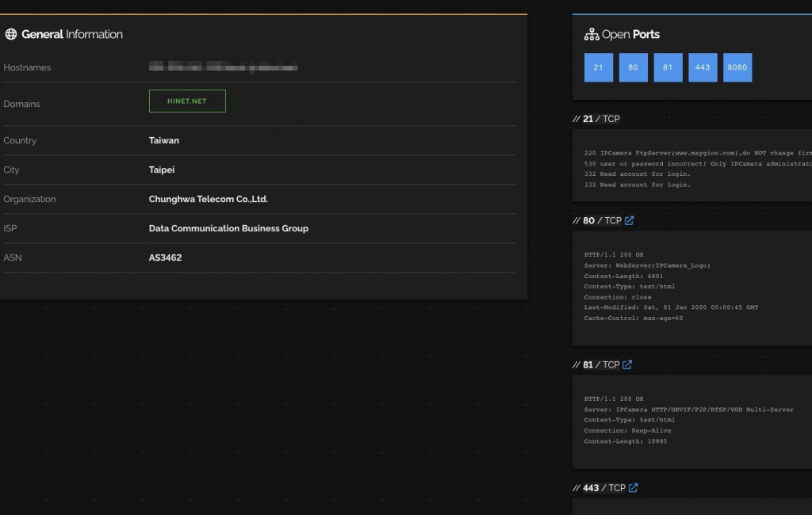Click the globe icon beside General Information

[11, 34]
